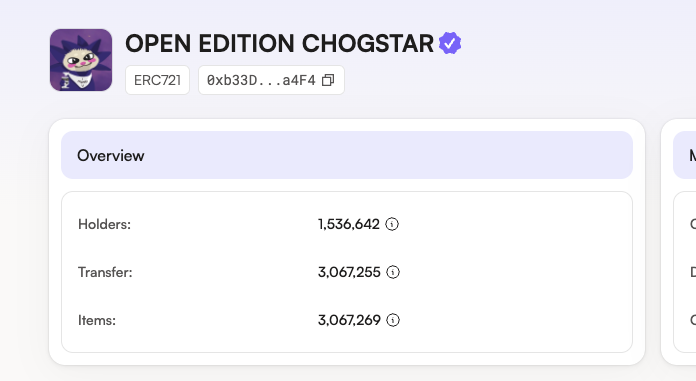Viewport: 696px width, 381px height.
Task: Click the top cut-off 'C' row in the right card
Action: [693, 224]
